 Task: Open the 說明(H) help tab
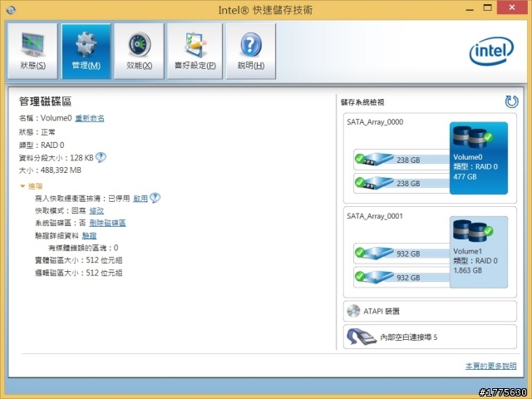(251, 52)
